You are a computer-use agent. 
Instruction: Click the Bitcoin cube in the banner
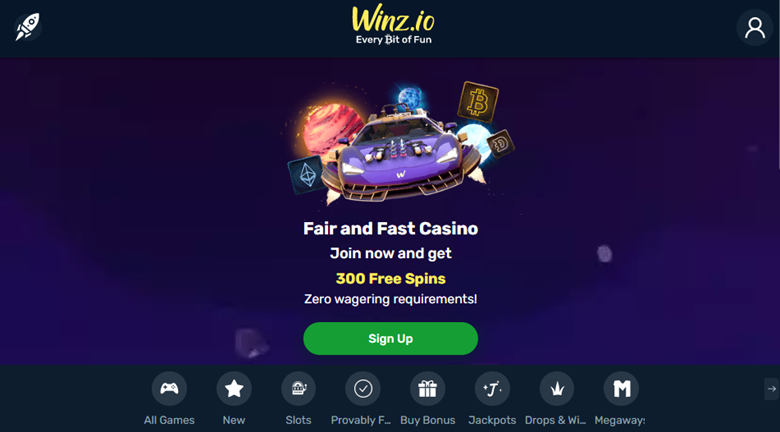pos(478,102)
